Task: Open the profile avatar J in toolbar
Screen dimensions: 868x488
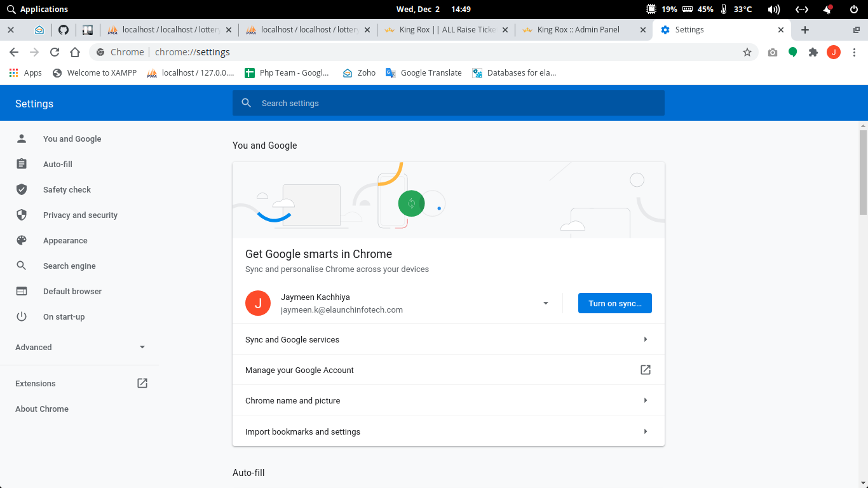Action: 834,52
